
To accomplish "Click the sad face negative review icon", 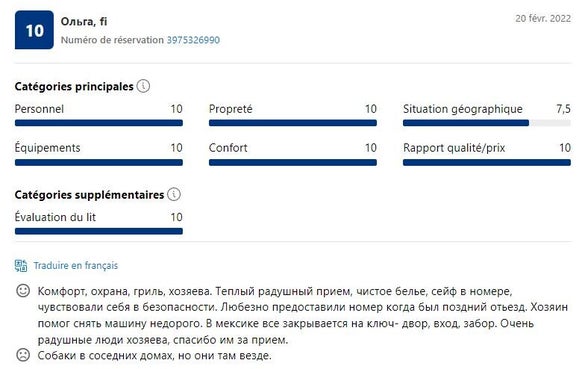I will pyautogui.click(x=23, y=354).
